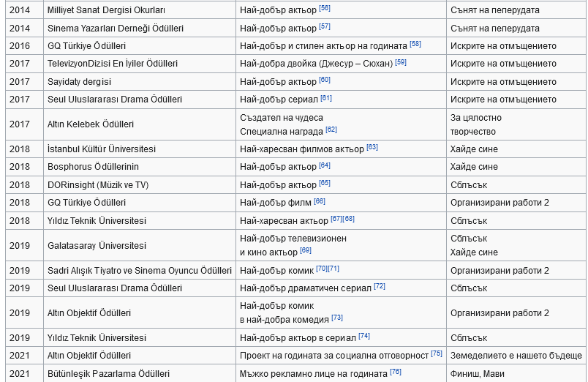Follow reference 74 after актьор в сериал
This screenshot has width=588, height=382.
[364, 336]
